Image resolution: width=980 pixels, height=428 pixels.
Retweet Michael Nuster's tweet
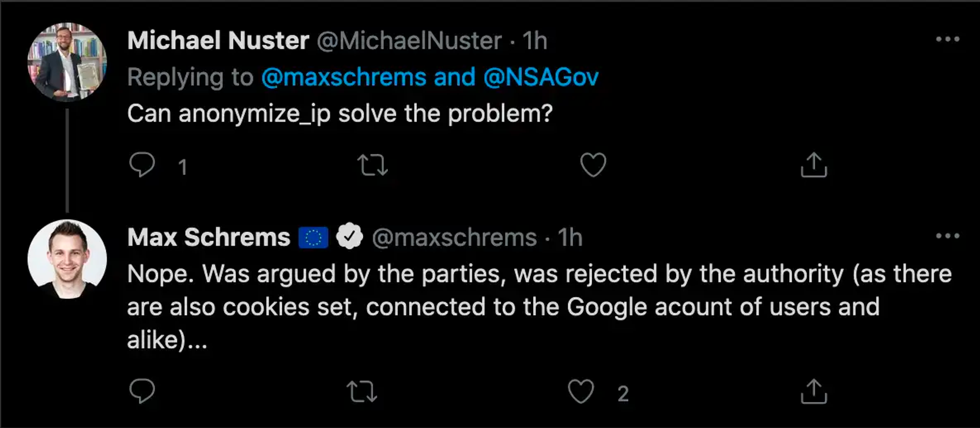tap(372, 166)
